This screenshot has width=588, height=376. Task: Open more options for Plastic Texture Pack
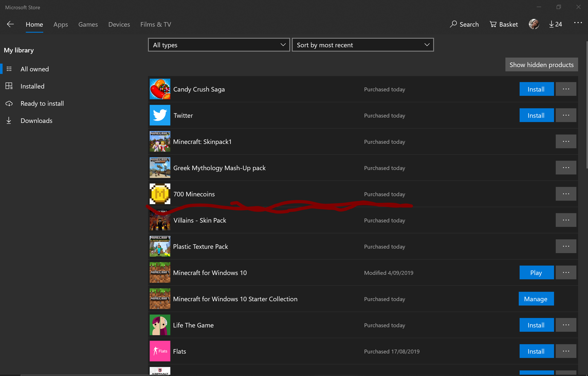[x=566, y=246]
